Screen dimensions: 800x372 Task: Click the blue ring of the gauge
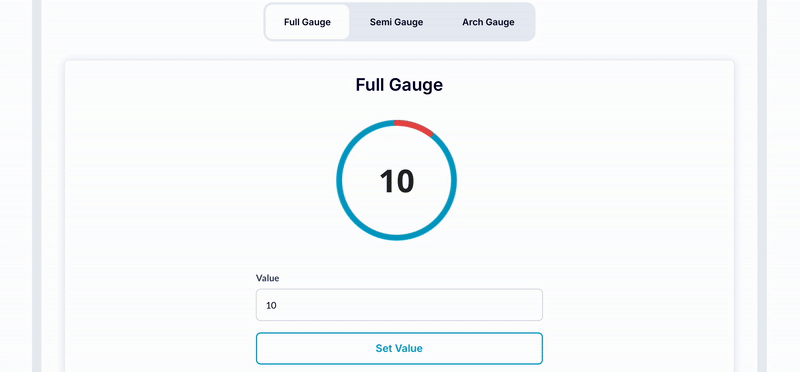[339, 180]
